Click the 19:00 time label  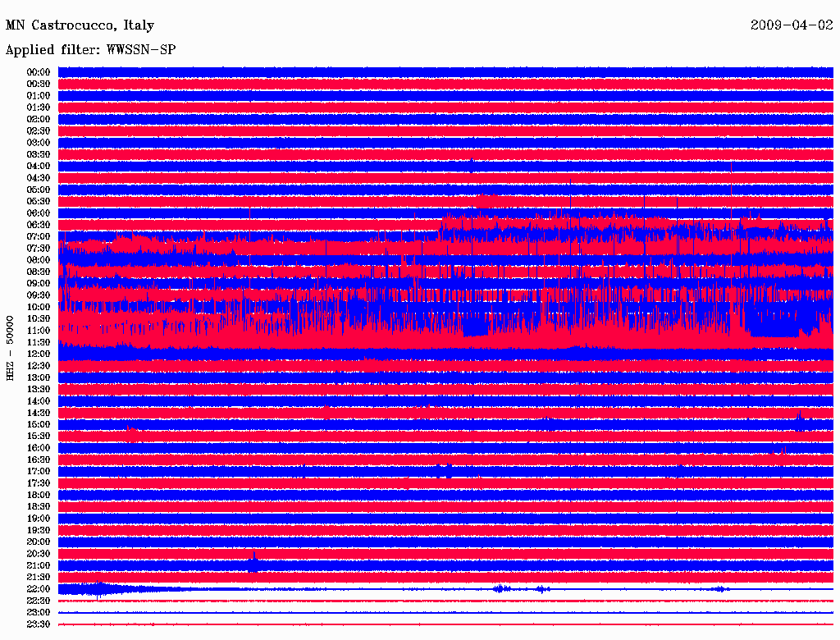pyautogui.click(x=39, y=519)
